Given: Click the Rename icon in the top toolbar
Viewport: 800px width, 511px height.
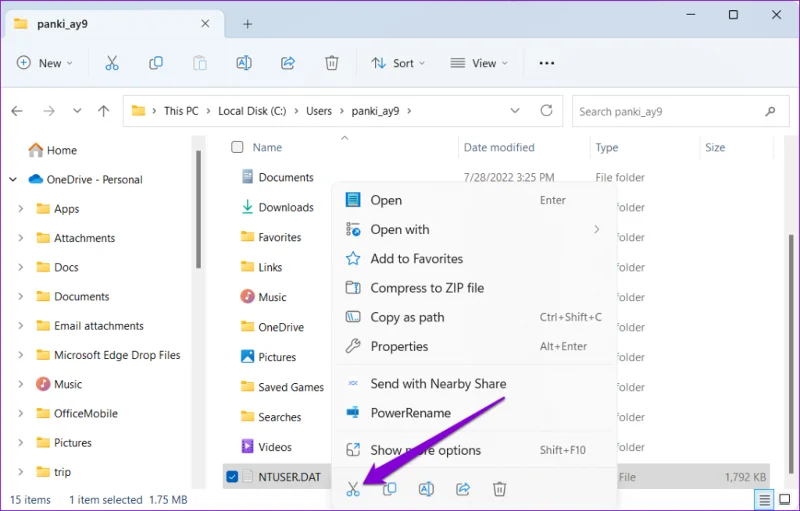Looking at the screenshot, I should [x=244, y=63].
